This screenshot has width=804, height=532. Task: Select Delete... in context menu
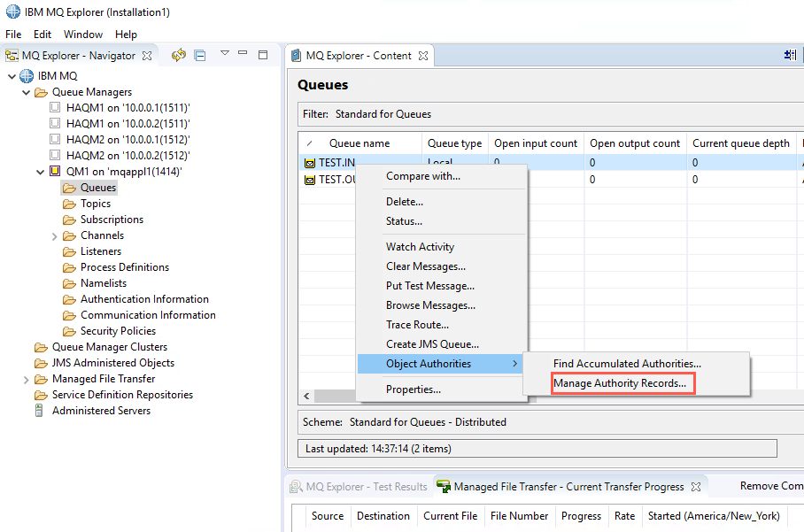coord(405,202)
